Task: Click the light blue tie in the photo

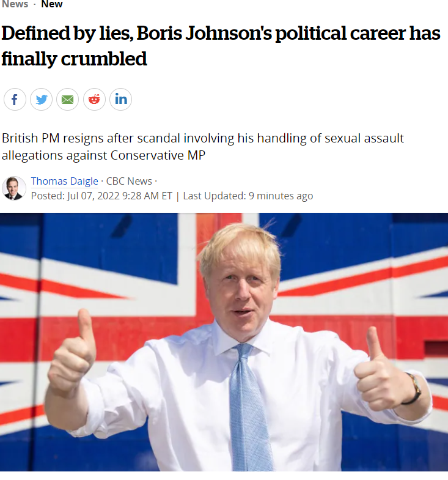Action: (x=249, y=407)
